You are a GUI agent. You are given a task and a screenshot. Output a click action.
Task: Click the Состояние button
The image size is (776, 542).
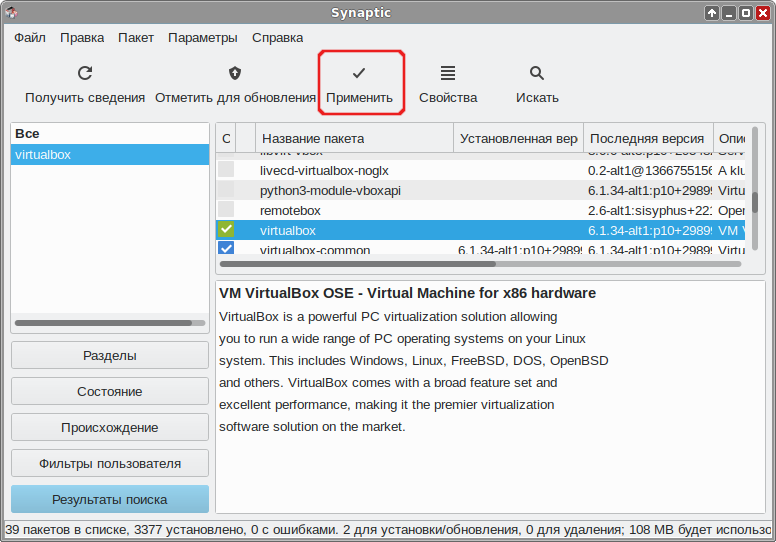pyautogui.click(x=110, y=392)
